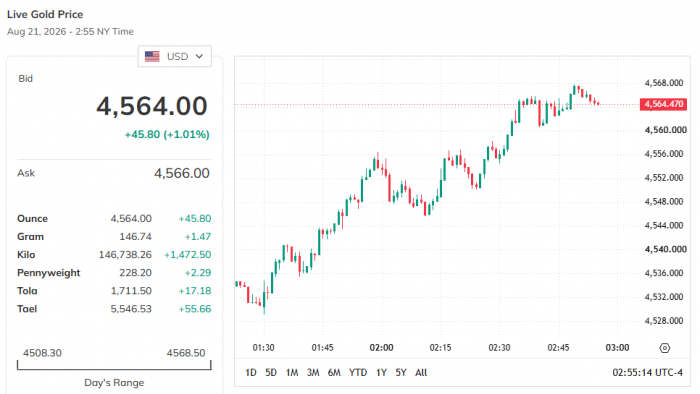Screen dimensions: 700x394
Task: Click the 4,528.000 price axis label
Action: (664, 321)
